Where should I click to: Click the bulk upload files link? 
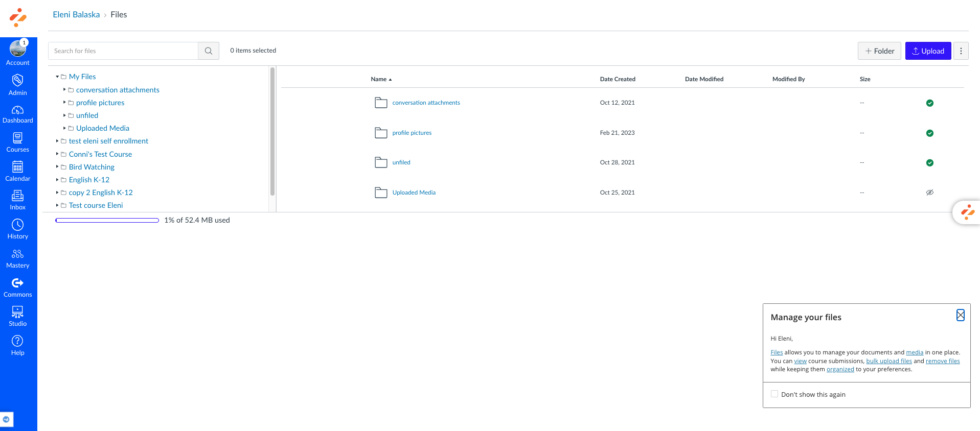coord(889,361)
